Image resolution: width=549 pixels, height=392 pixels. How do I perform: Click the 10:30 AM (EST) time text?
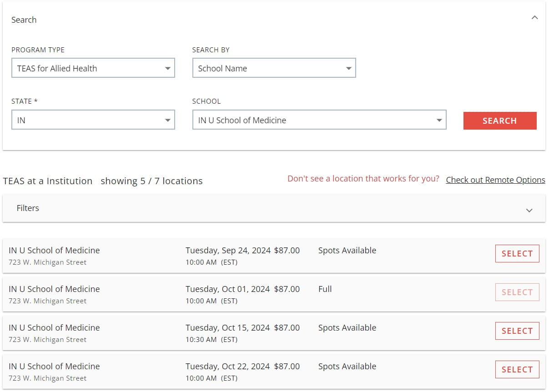[211, 340]
